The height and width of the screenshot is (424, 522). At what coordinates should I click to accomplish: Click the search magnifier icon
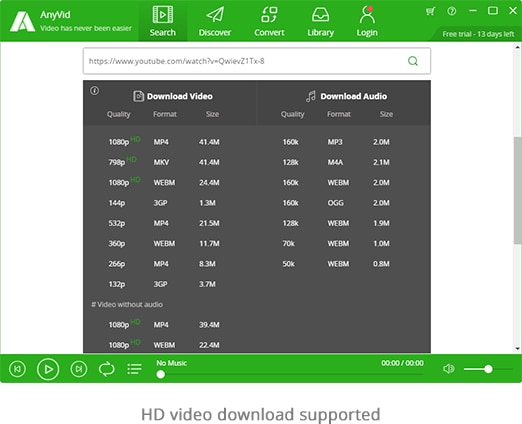click(x=413, y=61)
